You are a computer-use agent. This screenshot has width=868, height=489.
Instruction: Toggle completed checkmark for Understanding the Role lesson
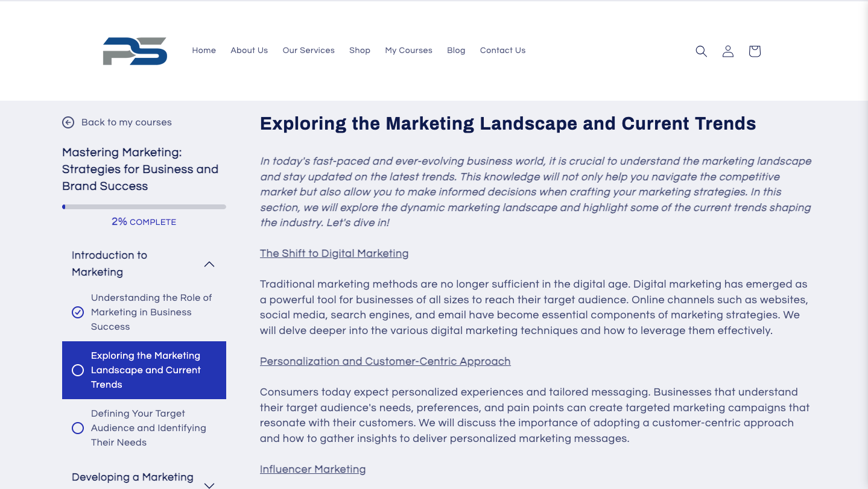[x=78, y=312]
